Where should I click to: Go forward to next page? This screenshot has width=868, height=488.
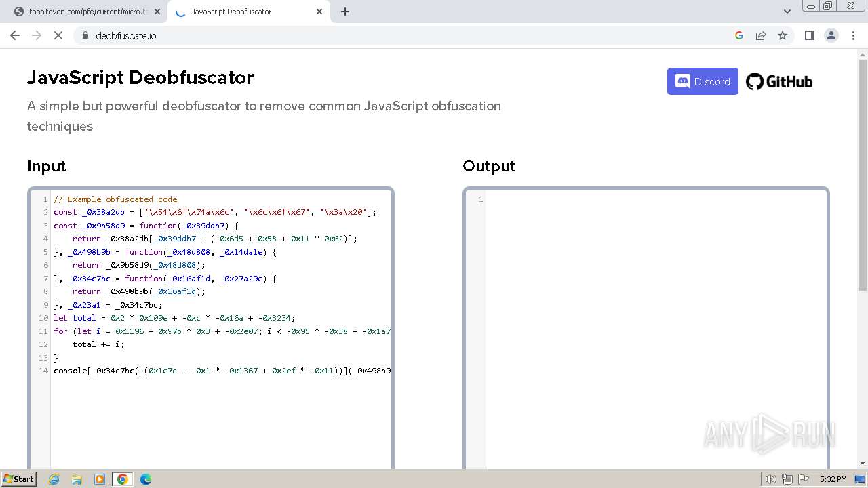coord(37,35)
